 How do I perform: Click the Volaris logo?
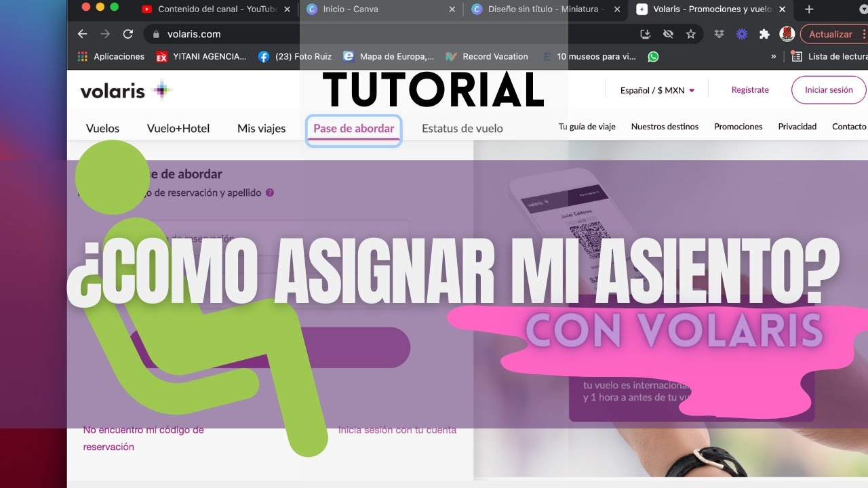(x=127, y=90)
